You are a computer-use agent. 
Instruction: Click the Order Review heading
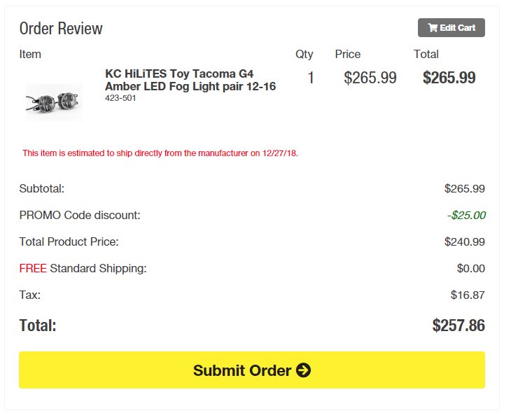tap(61, 28)
